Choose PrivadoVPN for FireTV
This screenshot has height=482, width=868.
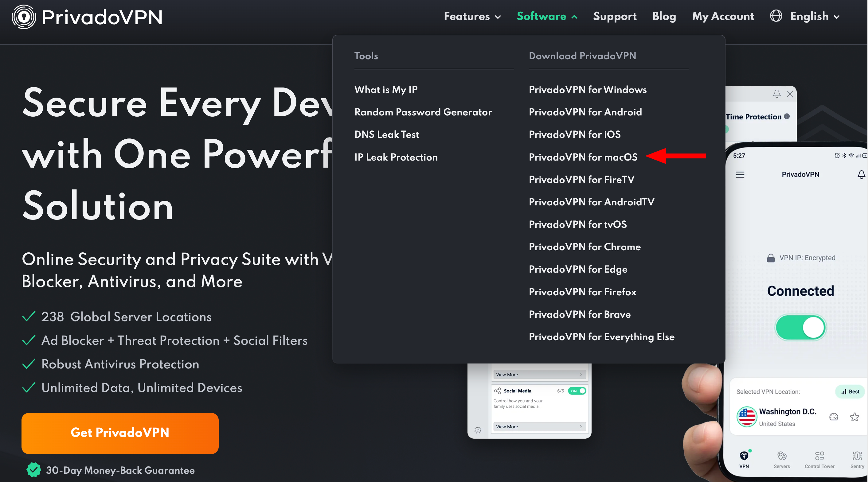tap(582, 180)
